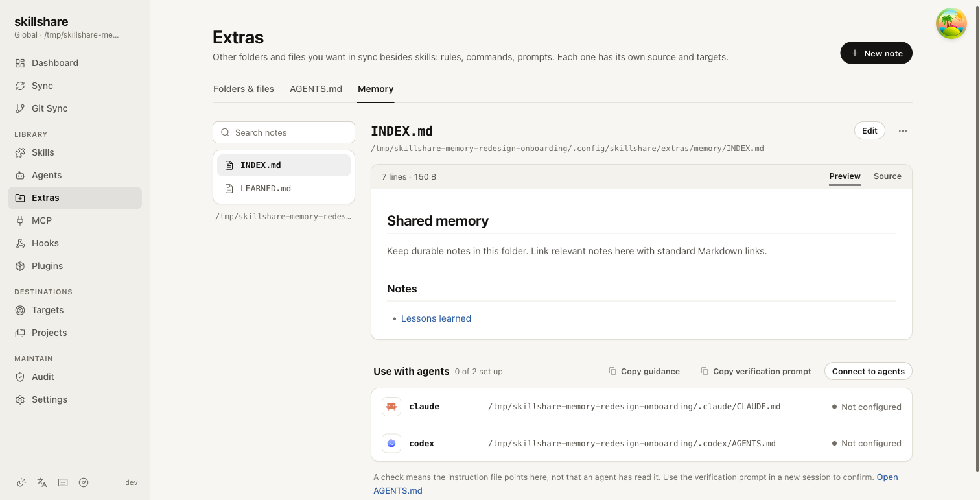Screen dimensions: 980x500
Task: Click the claude CLAUDE.md file path
Action: click(x=634, y=407)
